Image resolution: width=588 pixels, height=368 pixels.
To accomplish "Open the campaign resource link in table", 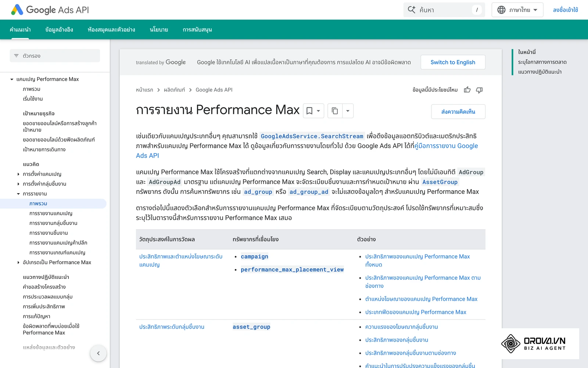I will (254, 256).
